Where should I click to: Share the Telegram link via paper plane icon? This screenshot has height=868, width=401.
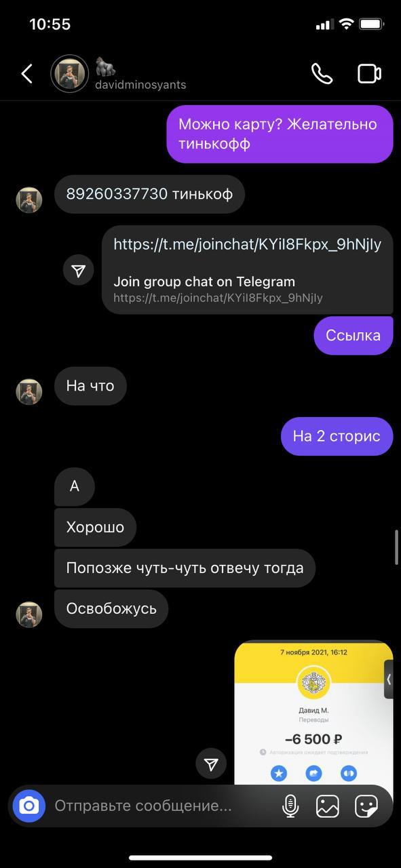[x=79, y=270]
